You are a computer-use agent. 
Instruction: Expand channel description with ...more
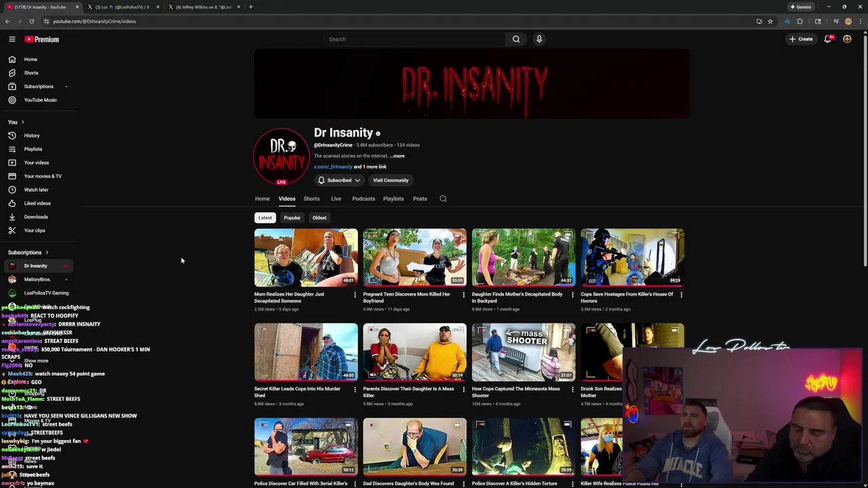coord(397,156)
